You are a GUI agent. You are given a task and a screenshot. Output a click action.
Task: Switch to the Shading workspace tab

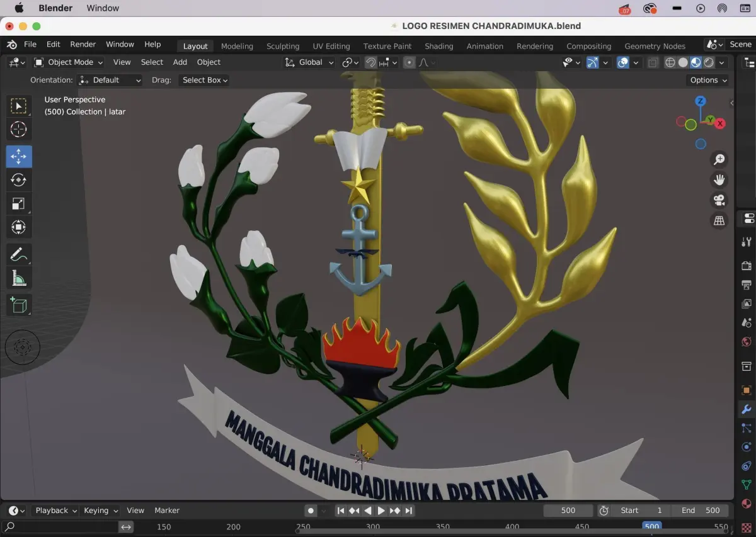point(439,46)
